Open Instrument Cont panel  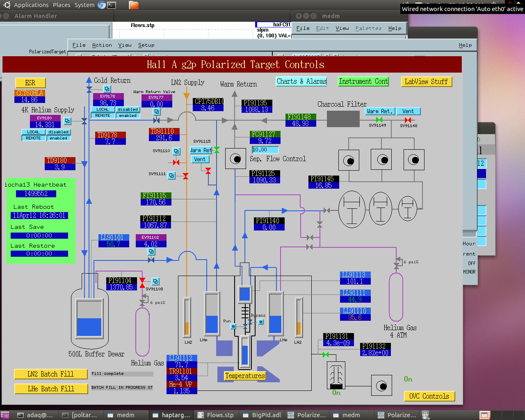pyautogui.click(x=363, y=81)
